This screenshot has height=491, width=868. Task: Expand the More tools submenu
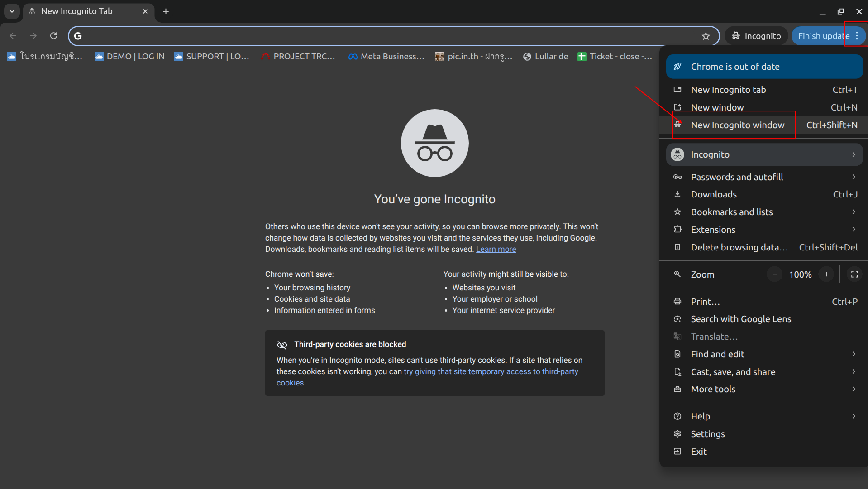(765, 389)
